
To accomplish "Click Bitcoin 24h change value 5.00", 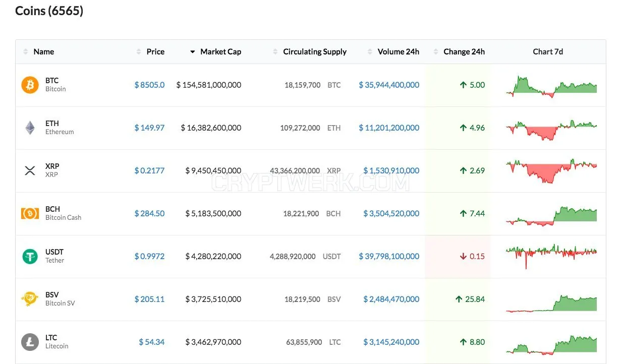I will coord(477,85).
